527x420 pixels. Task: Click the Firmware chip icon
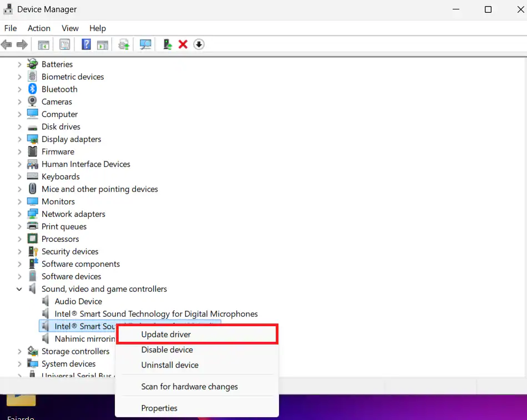[x=32, y=151]
